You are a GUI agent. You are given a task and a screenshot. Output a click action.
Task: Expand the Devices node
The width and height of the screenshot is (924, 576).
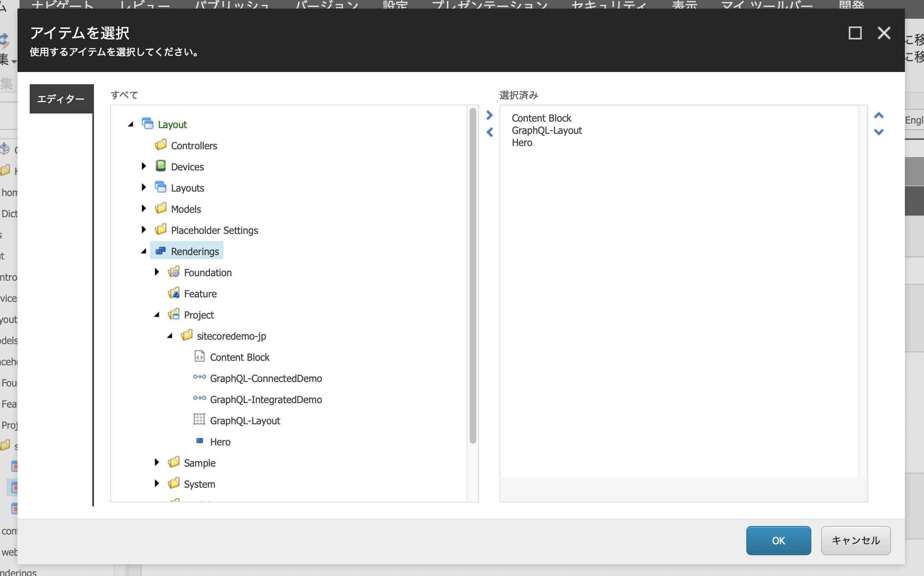[x=144, y=166]
